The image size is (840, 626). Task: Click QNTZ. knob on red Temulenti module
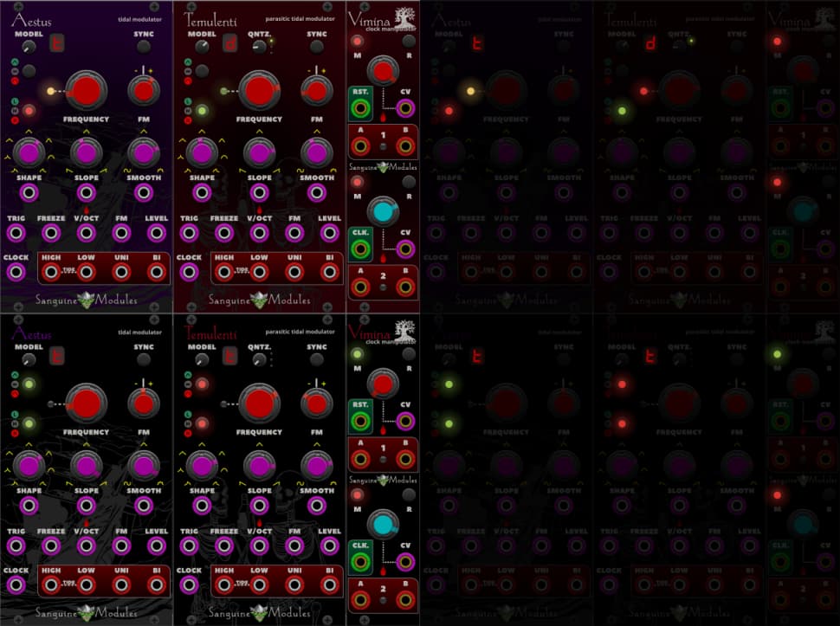tap(259, 47)
